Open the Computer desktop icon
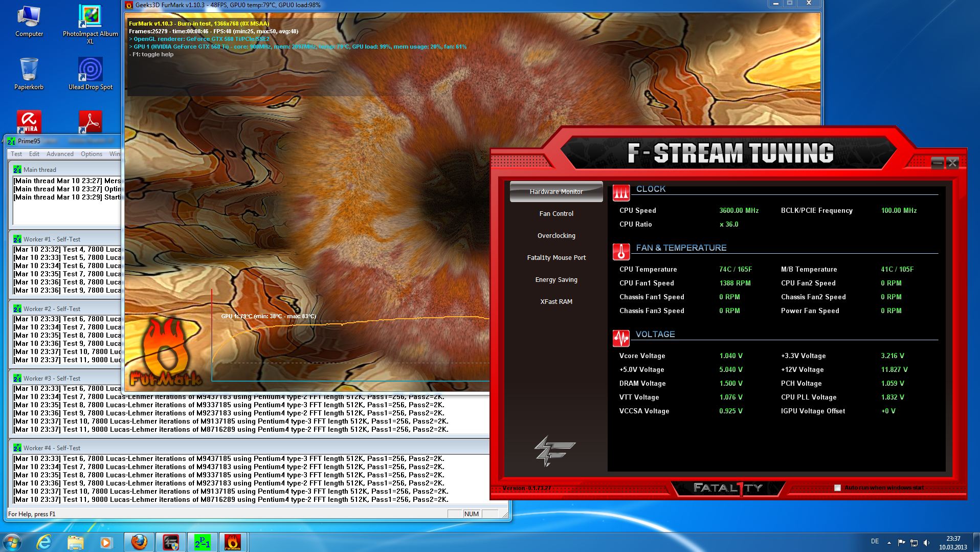980x552 pixels. [x=29, y=20]
